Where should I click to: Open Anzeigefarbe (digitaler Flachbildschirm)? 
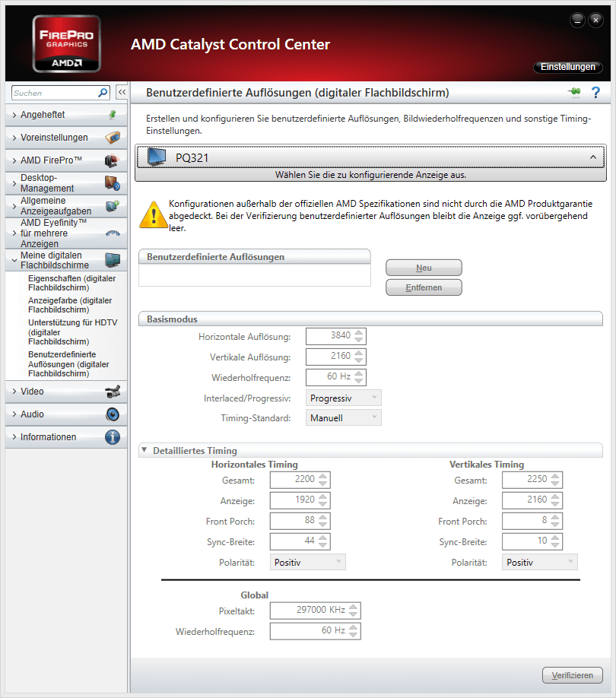[70, 305]
